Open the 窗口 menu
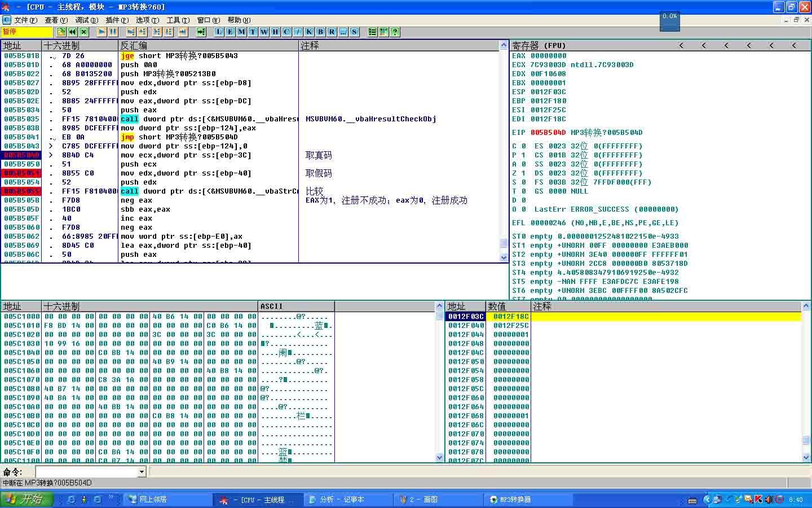 click(x=208, y=20)
